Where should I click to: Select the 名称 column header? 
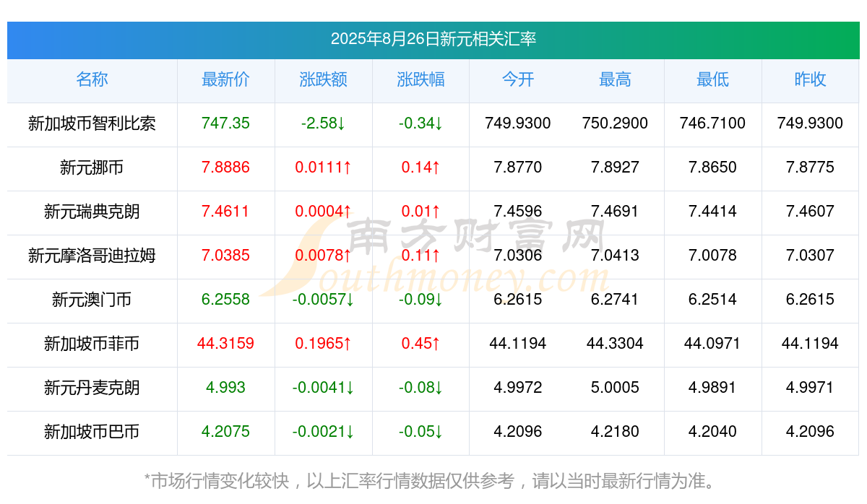coord(92,79)
